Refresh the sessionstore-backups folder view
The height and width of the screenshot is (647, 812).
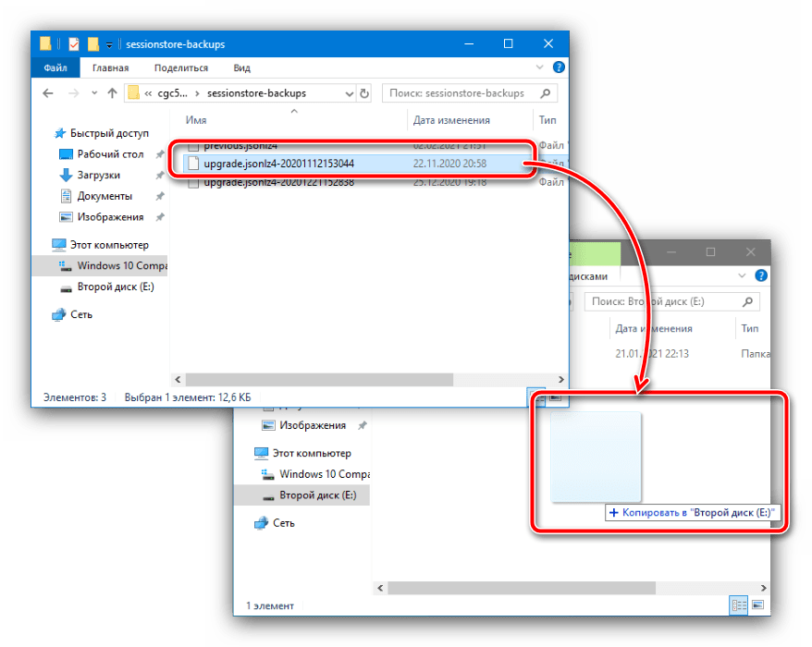[364, 93]
